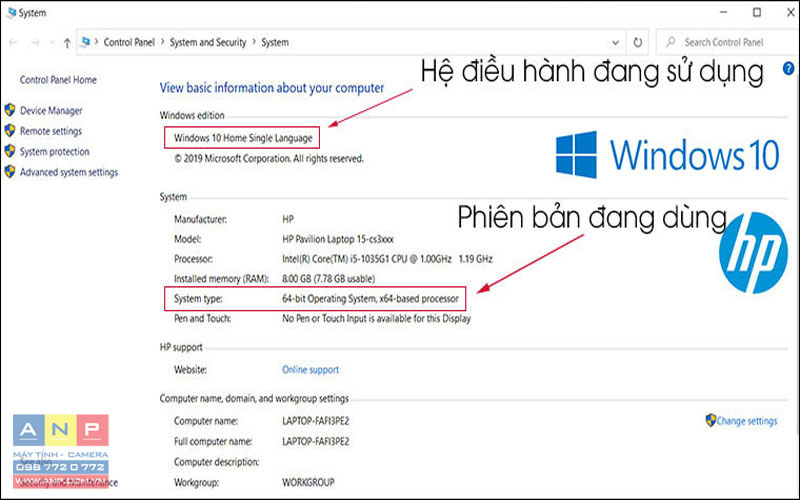Click View basic information heading
The image size is (800, 500).
point(272,88)
